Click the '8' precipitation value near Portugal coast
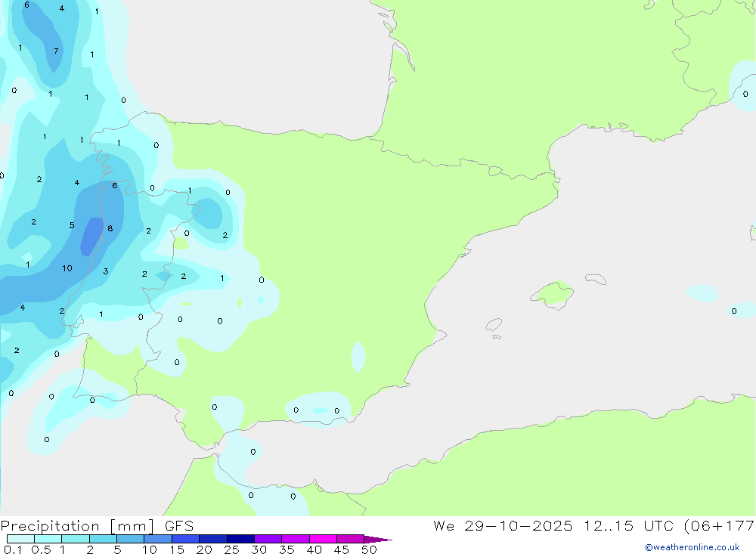Image resolution: width=756 pixels, height=554 pixels. [110, 228]
